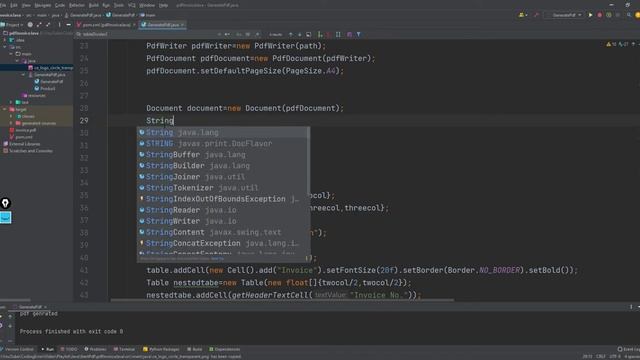Open the Window menu
This screenshot has height=360, width=640.
pyautogui.click(x=147, y=5)
